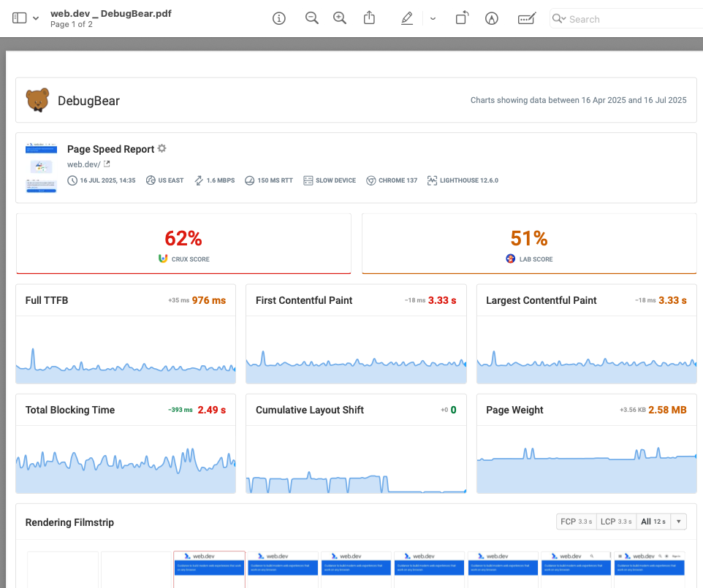This screenshot has width=703, height=588.
Task: Zoom in on the PDF
Action: tap(340, 18)
